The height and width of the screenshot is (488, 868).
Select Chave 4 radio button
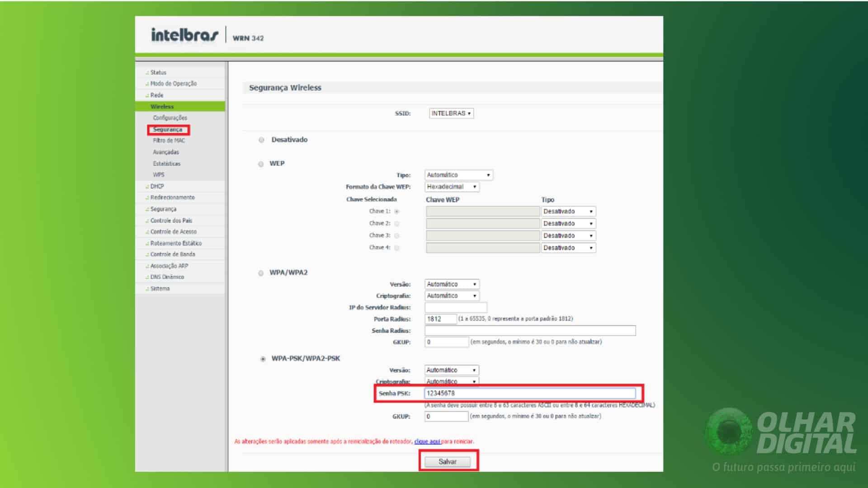point(396,248)
